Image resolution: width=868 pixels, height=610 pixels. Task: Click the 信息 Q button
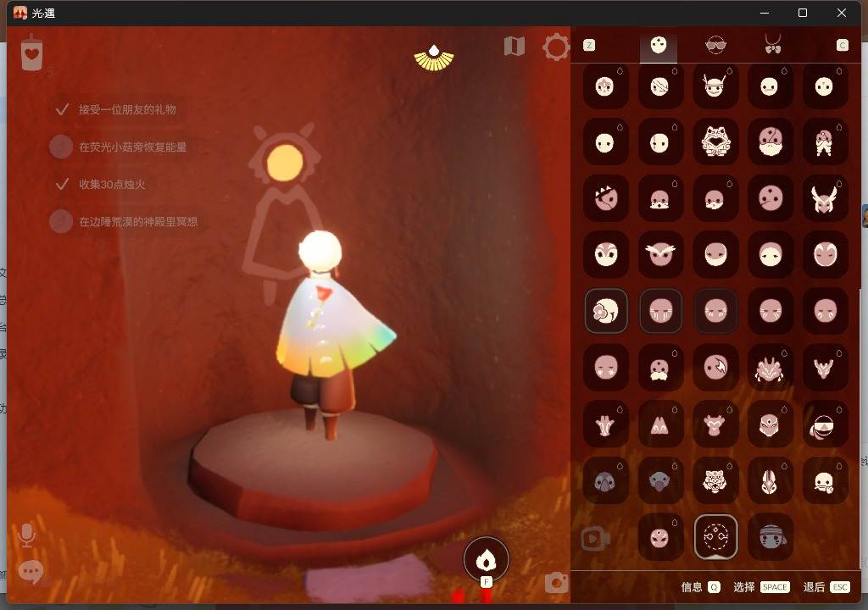700,587
